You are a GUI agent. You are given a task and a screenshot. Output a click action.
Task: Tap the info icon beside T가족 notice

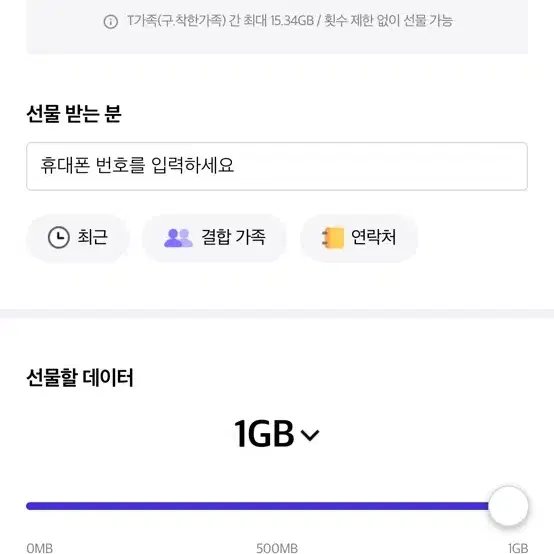coord(111,22)
